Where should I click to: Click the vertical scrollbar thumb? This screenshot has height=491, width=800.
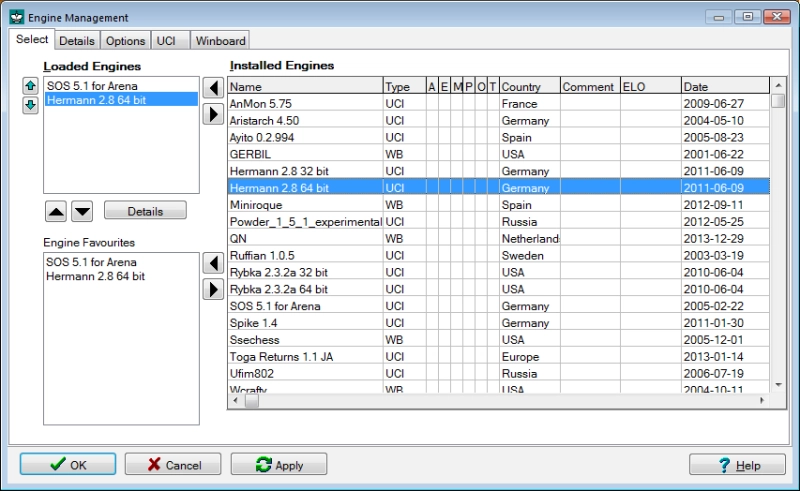pyautogui.click(x=778, y=101)
